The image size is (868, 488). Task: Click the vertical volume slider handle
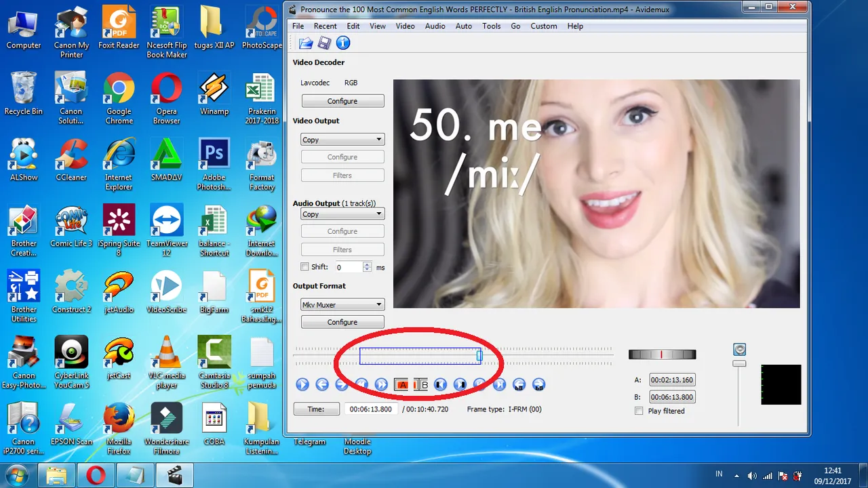point(739,364)
